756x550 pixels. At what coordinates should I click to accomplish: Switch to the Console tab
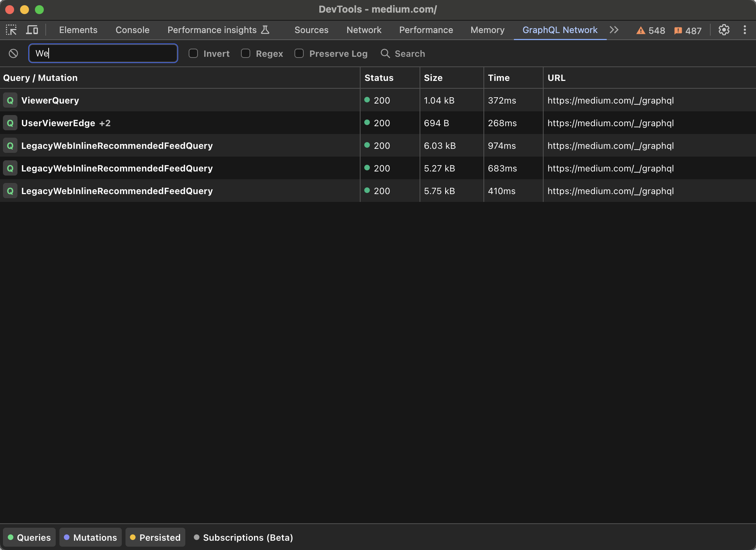(132, 30)
